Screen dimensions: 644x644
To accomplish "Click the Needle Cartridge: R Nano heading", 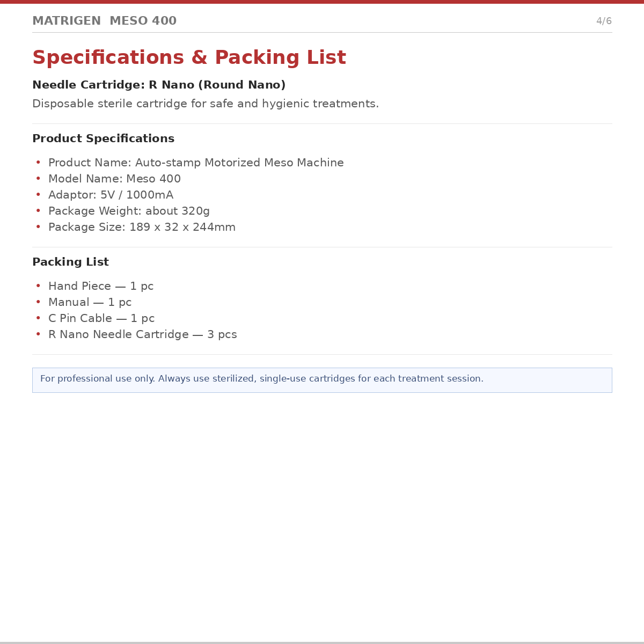I will [x=159, y=85].
